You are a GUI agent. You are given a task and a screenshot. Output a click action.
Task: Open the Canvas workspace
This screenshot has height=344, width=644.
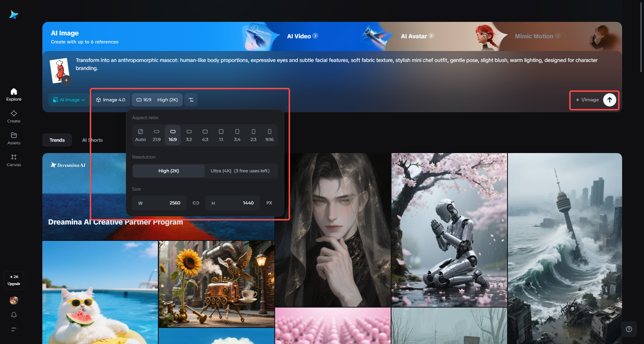point(14,160)
